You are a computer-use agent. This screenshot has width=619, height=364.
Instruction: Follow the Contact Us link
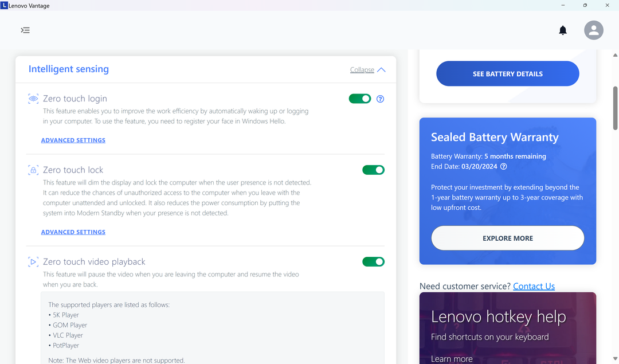pos(534,287)
